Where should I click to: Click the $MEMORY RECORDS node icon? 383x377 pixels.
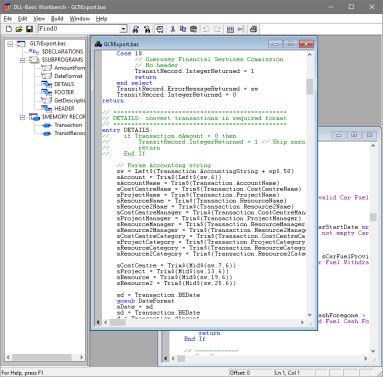click(x=34, y=117)
